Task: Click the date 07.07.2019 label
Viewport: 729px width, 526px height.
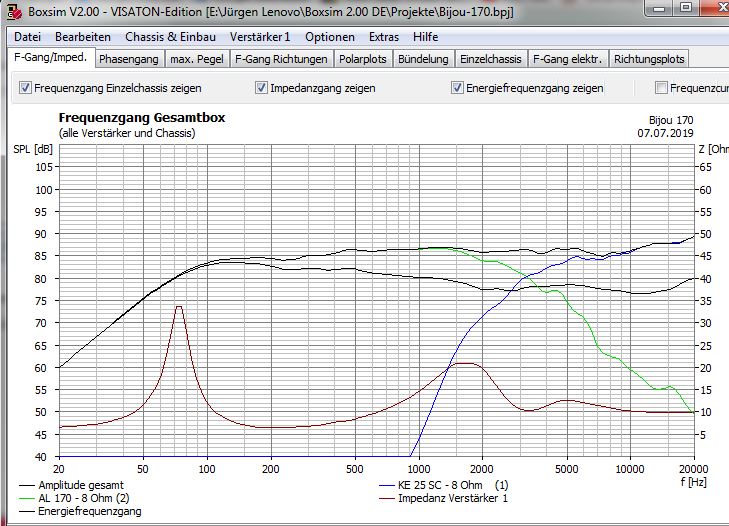Action: 665,133
